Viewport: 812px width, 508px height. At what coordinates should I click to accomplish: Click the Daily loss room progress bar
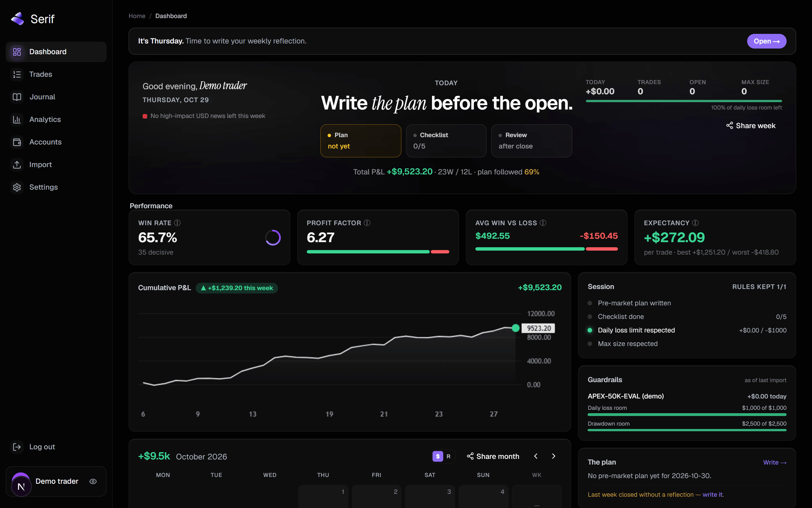(x=687, y=414)
